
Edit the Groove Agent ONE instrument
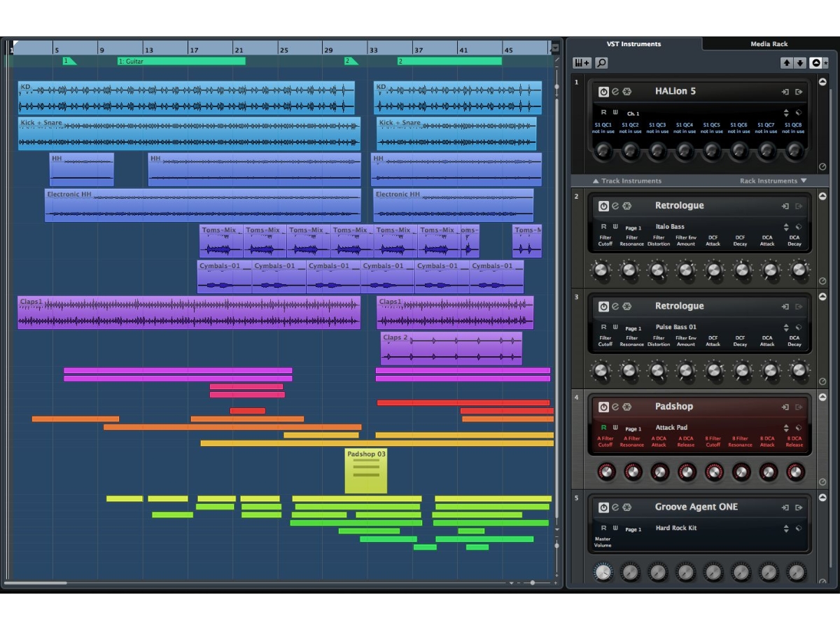tap(615, 507)
